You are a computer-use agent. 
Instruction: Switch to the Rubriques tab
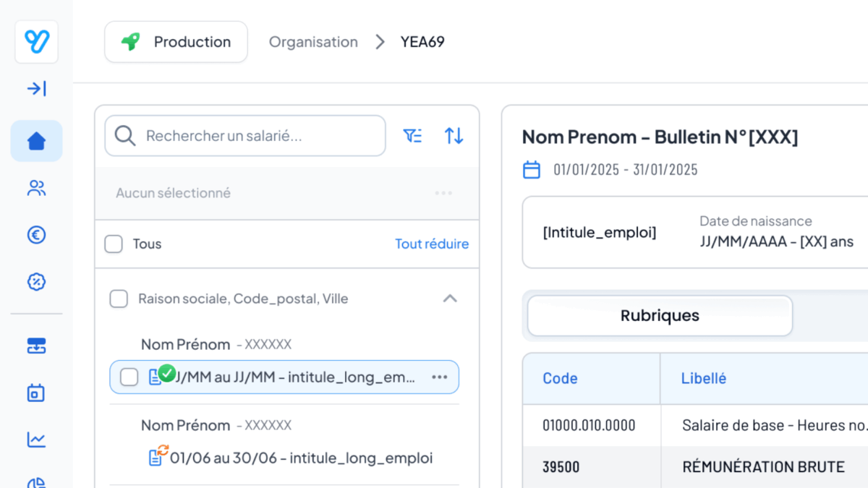(660, 316)
